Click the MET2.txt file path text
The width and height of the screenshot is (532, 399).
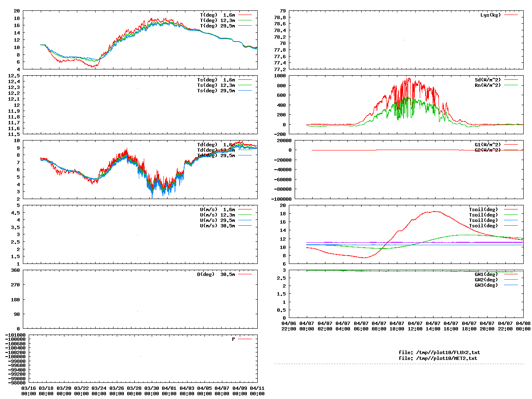coord(438,358)
